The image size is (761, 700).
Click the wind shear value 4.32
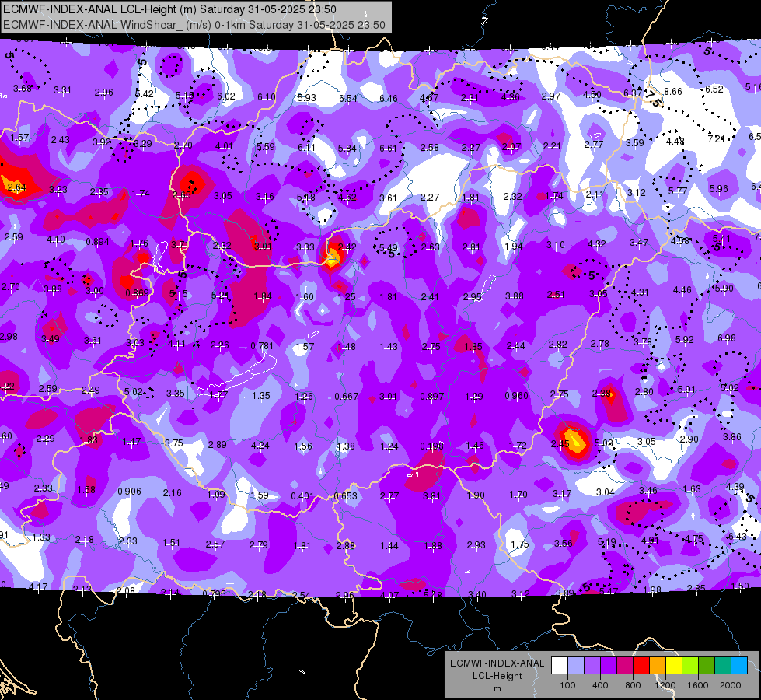point(596,244)
